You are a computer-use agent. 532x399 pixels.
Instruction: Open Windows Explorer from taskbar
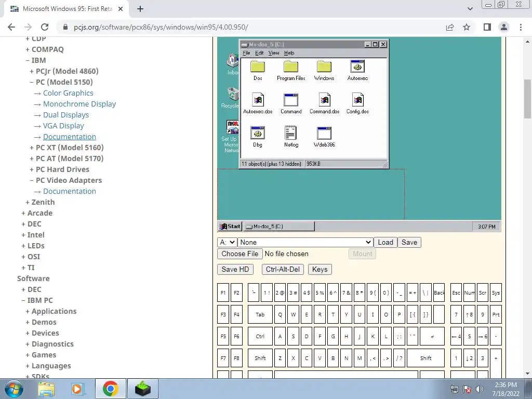tap(46, 389)
